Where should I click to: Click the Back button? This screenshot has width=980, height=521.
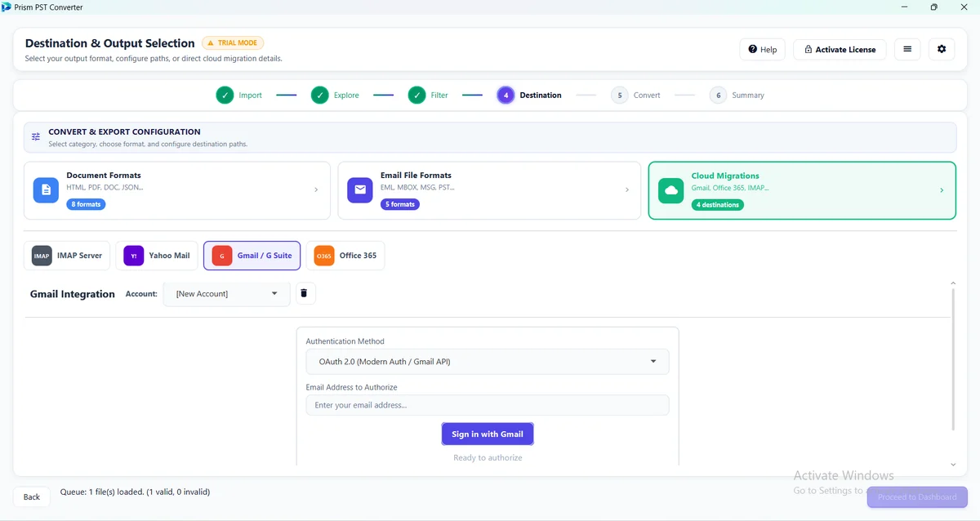(x=32, y=497)
